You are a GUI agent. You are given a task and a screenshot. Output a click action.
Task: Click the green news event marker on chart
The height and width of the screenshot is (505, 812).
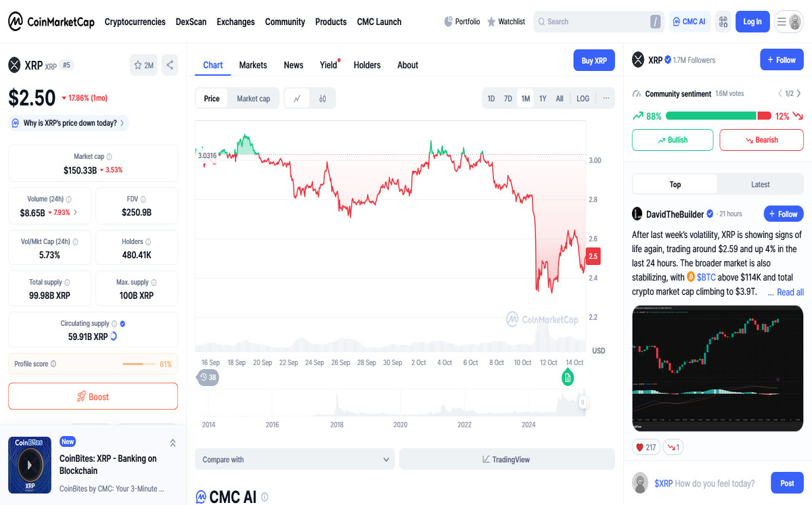(x=568, y=377)
